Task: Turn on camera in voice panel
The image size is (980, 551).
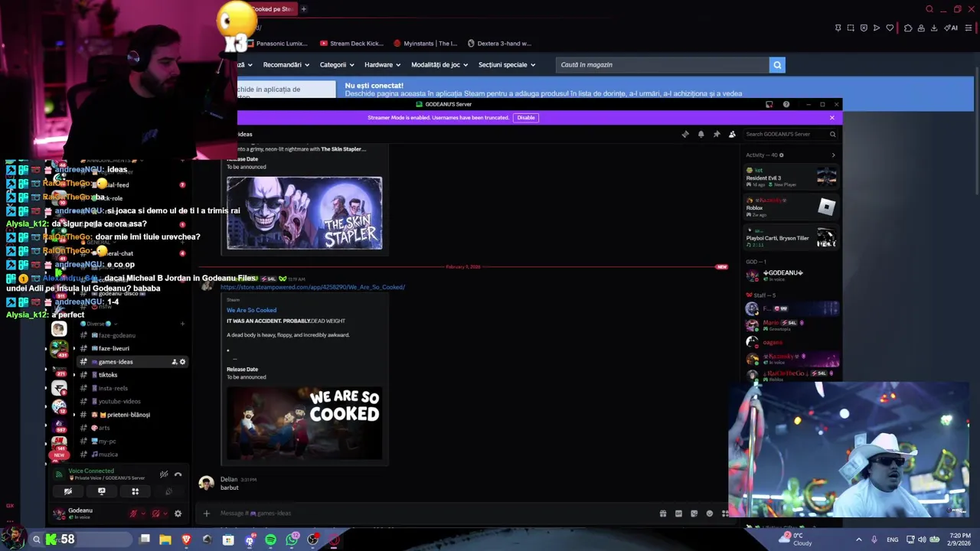Action: pyautogui.click(x=68, y=491)
